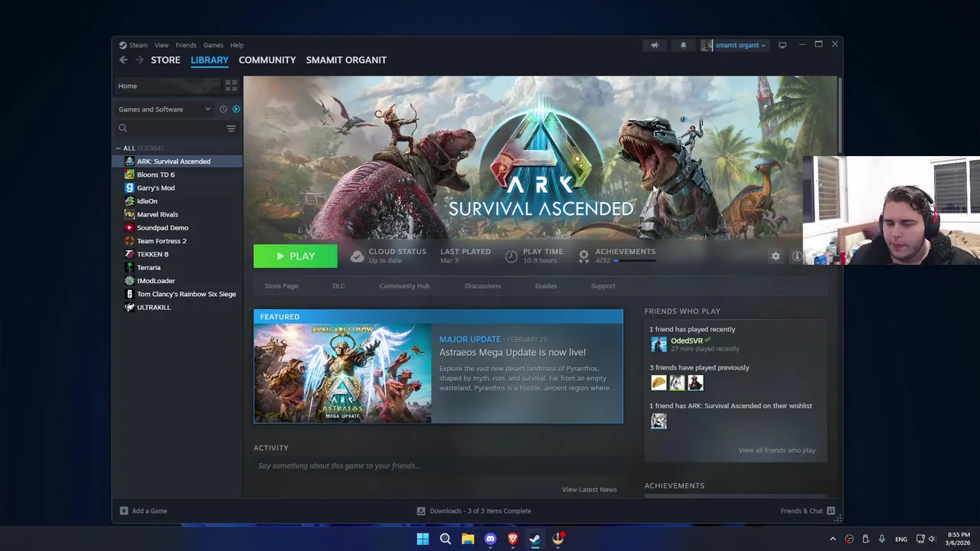Open ARK Guides link
Image resolution: width=980 pixels, height=551 pixels.
(546, 286)
